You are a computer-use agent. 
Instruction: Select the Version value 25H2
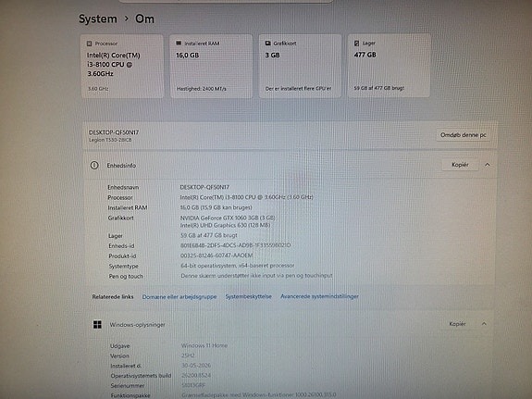(x=188, y=355)
